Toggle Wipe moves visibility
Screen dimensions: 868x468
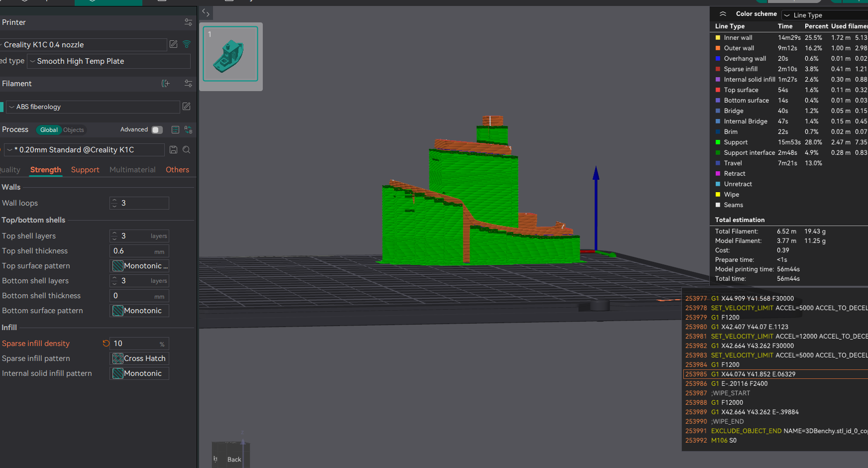[x=718, y=195]
